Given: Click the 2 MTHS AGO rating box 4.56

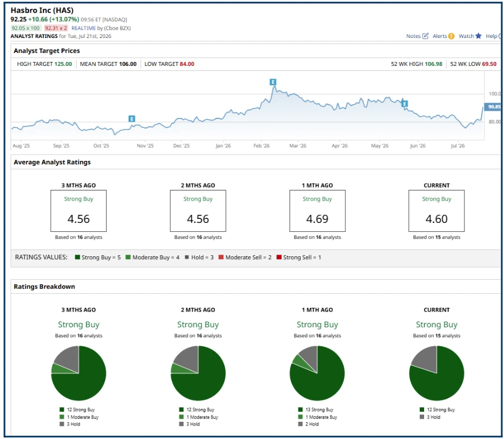Looking at the screenshot, I should click(x=198, y=211).
